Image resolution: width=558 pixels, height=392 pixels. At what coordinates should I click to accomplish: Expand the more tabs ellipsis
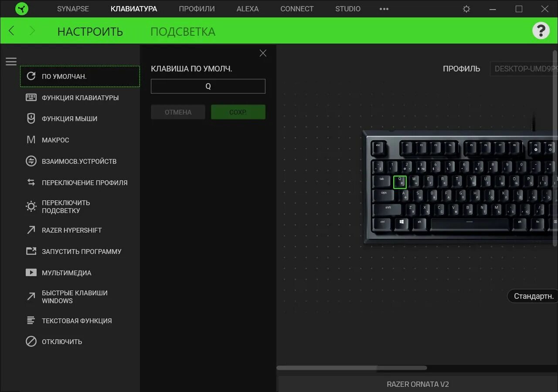[x=384, y=9]
